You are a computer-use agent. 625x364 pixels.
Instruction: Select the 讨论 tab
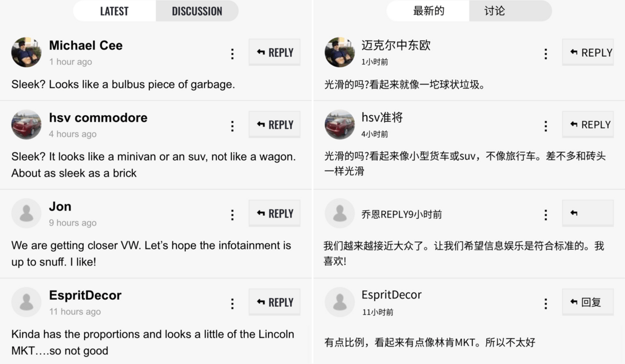pos(495,11)
